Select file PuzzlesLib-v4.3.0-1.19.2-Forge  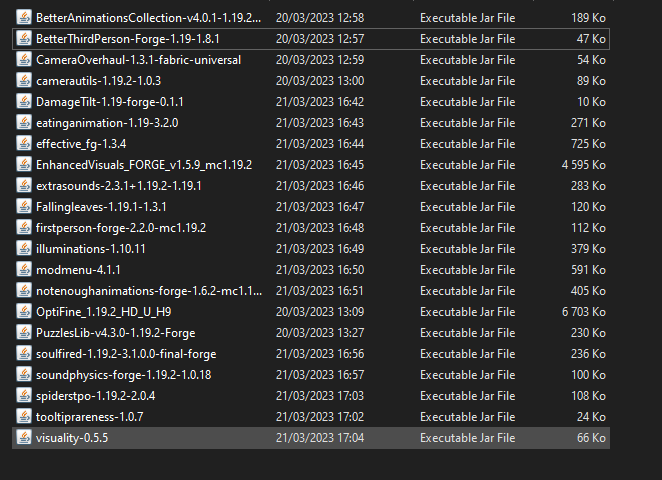[116, 333]
